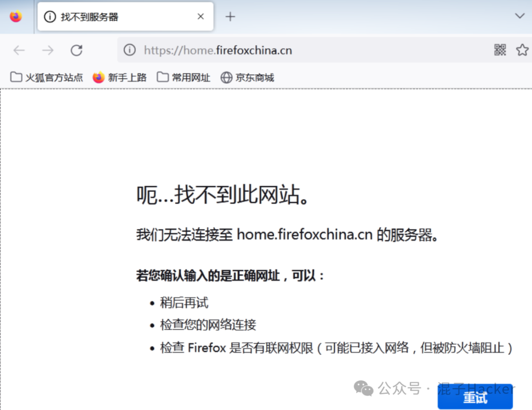Expand the list all tabs chevron

pos(520,16)
